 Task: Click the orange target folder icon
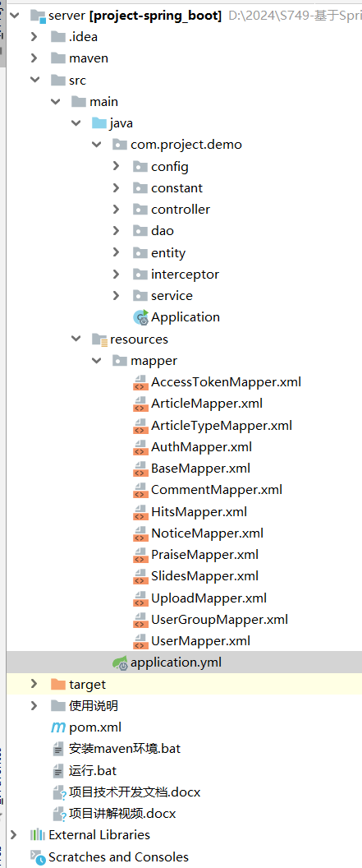(x=58, y=684)
